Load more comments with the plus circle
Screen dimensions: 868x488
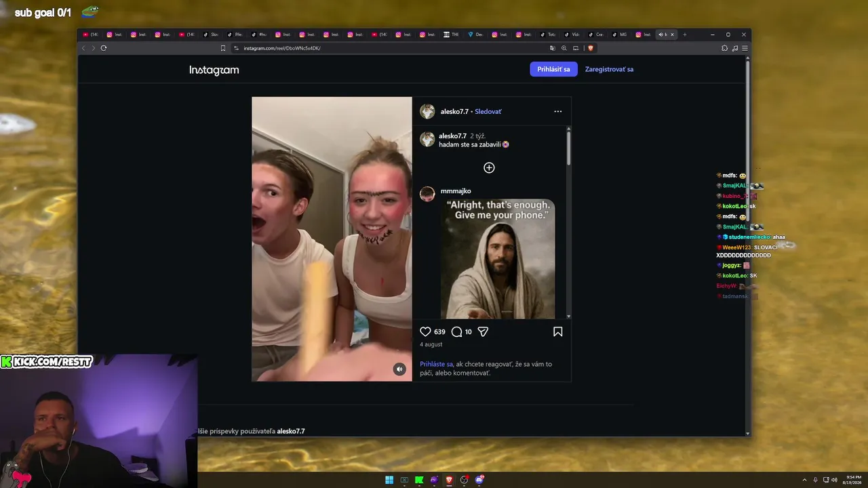pos(489,167)
